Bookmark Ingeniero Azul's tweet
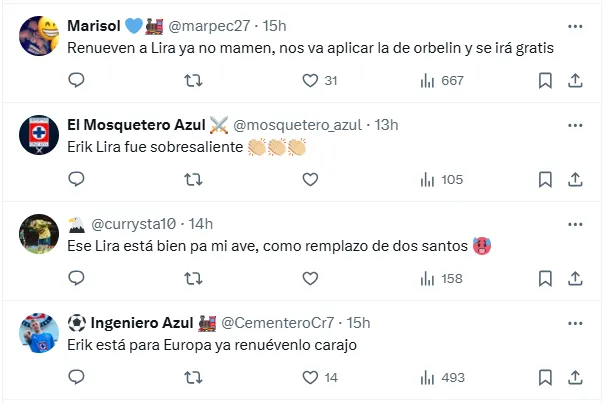This screenshot has height=403, width=604. click(x=545, y=377)
